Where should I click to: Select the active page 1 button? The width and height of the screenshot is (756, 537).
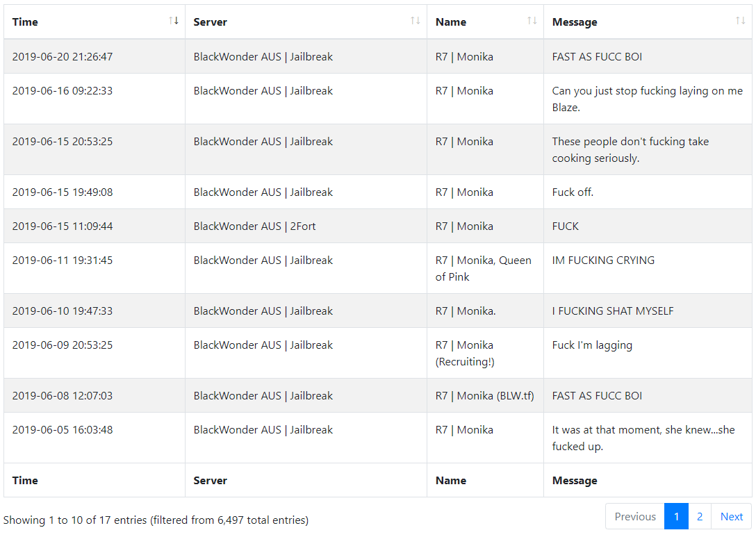click(x=677, y=516)
